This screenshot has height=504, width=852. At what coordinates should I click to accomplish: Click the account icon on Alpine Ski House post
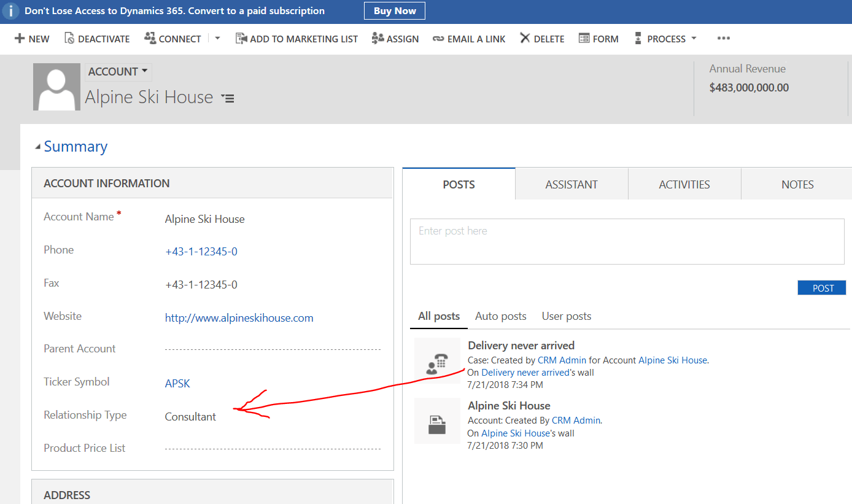pos(437,421)
